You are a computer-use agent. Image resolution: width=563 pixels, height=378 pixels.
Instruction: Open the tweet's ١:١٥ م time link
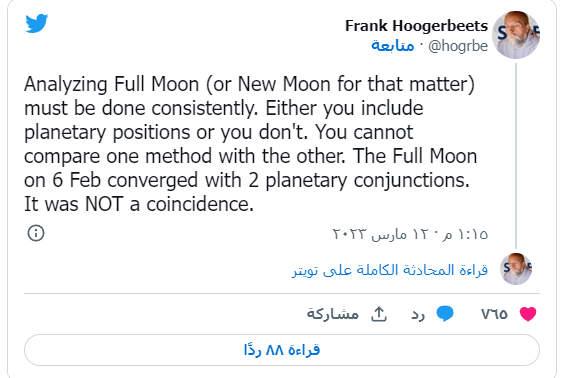[x=465, y=234]
